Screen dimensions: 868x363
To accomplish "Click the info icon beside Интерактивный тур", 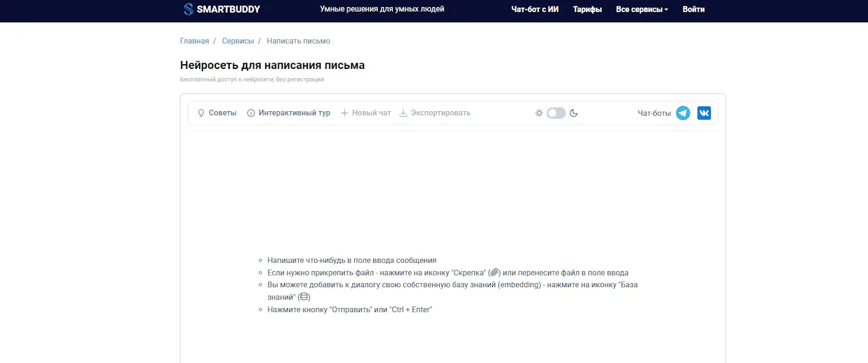I will [251, 113].
